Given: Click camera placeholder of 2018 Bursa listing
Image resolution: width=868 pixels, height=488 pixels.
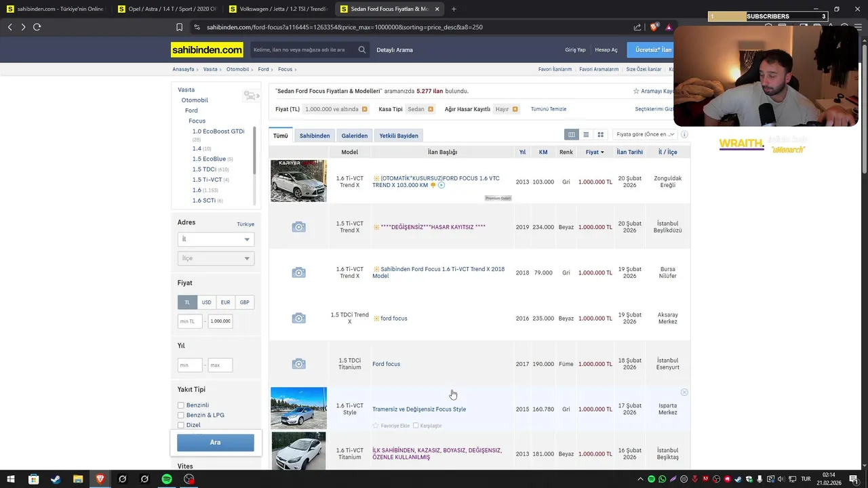Looking at the screenshot, I should [x=298, y=272].
